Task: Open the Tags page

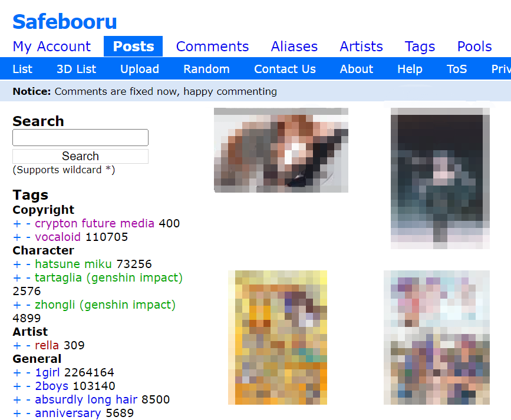Action: coord(420,47)
